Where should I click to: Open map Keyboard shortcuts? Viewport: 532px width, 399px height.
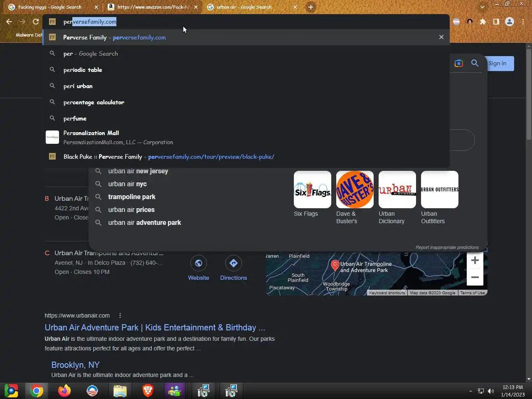387,293
